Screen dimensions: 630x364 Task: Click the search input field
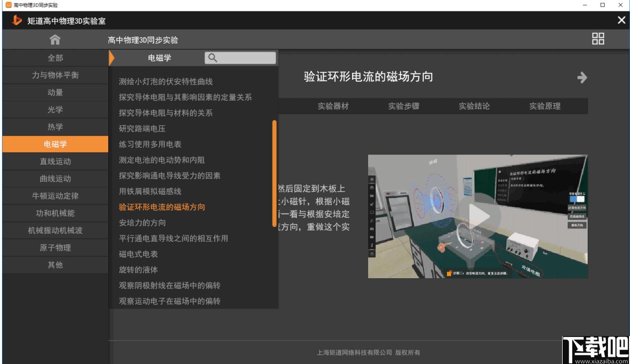[x=240, y=58]
